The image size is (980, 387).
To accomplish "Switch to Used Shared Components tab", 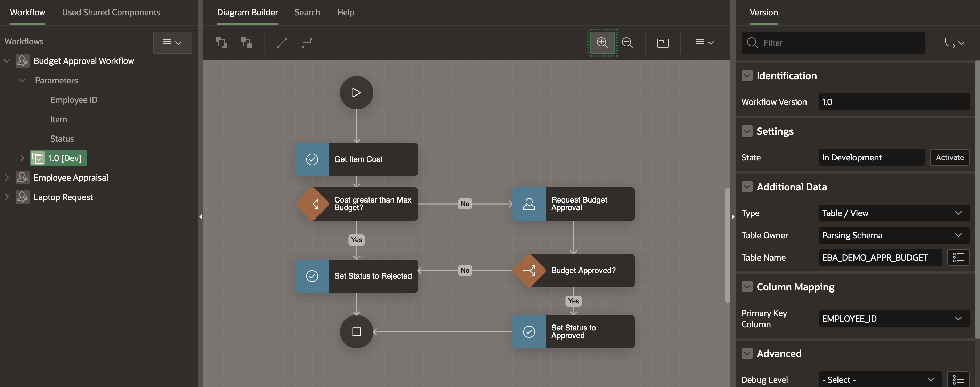I will pyautogui.click(x=111, y=12).
